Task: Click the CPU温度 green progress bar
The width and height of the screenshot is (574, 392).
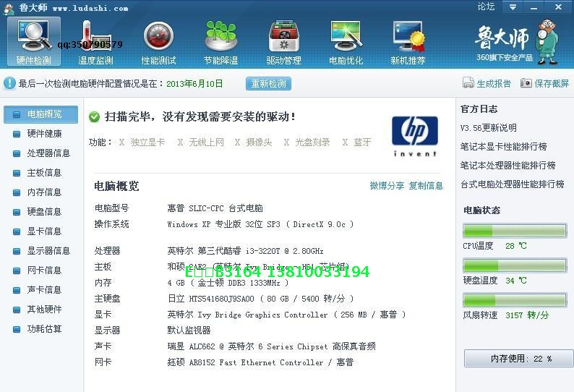Action: pyautogui.click(x=514, y=231)
